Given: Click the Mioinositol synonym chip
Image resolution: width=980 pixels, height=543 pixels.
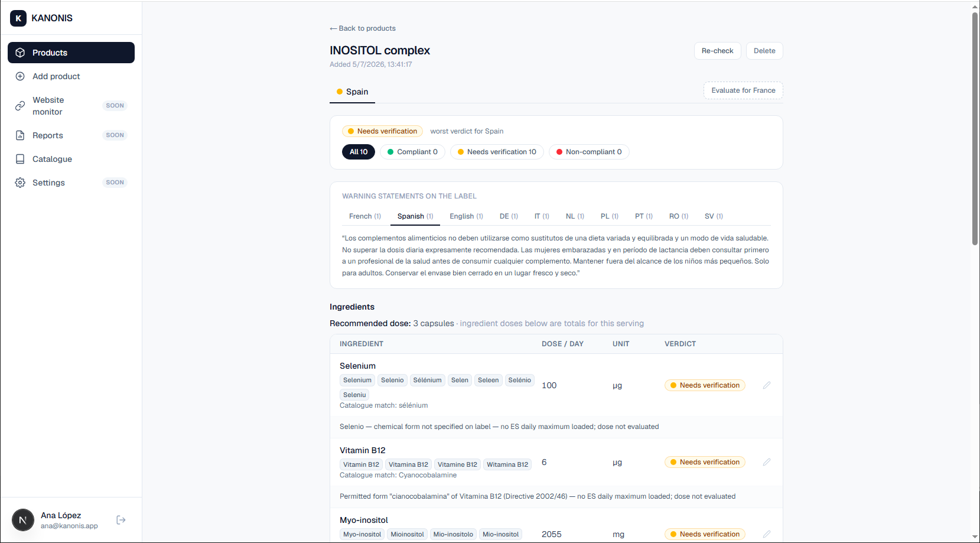Looking at the screenshot, I should (407, 535).
